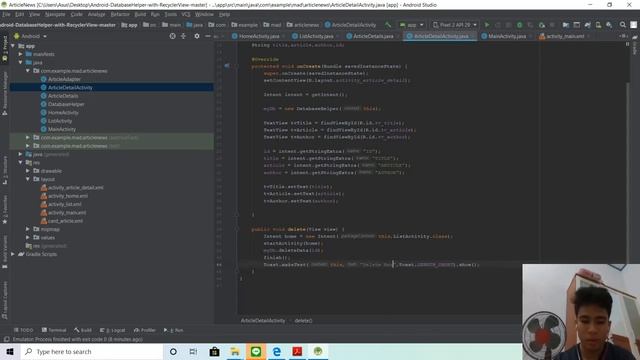Screen dimensions: 640x360
Task: Open the Build menu
Action: coord(140,14)
